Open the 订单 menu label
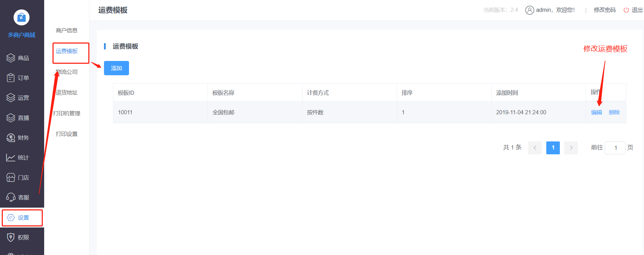 coord(23,78)
